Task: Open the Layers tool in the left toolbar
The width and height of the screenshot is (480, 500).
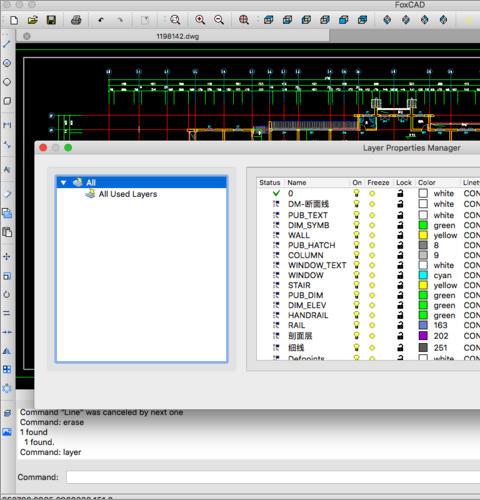Action: [x=7, y=413]
